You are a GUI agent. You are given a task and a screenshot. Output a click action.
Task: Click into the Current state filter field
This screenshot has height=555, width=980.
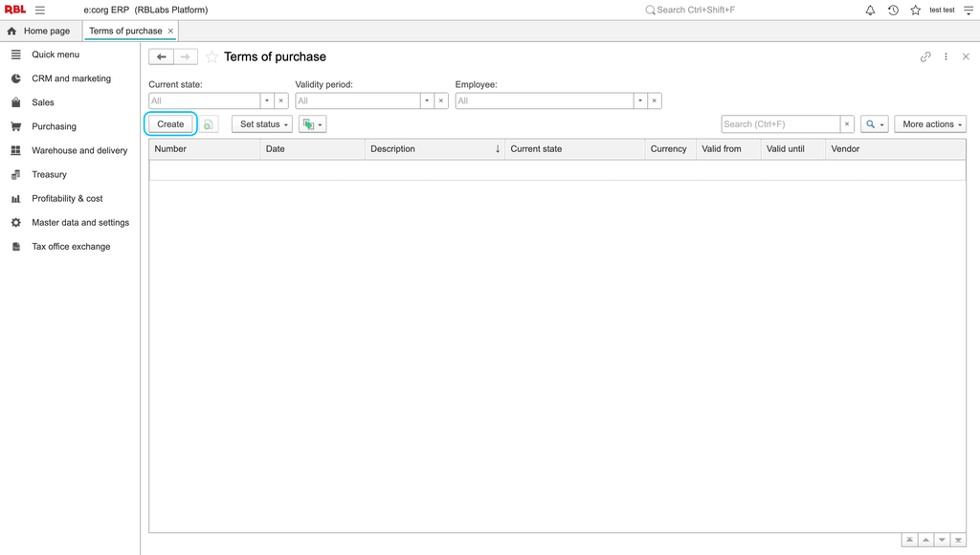point(205,100)
